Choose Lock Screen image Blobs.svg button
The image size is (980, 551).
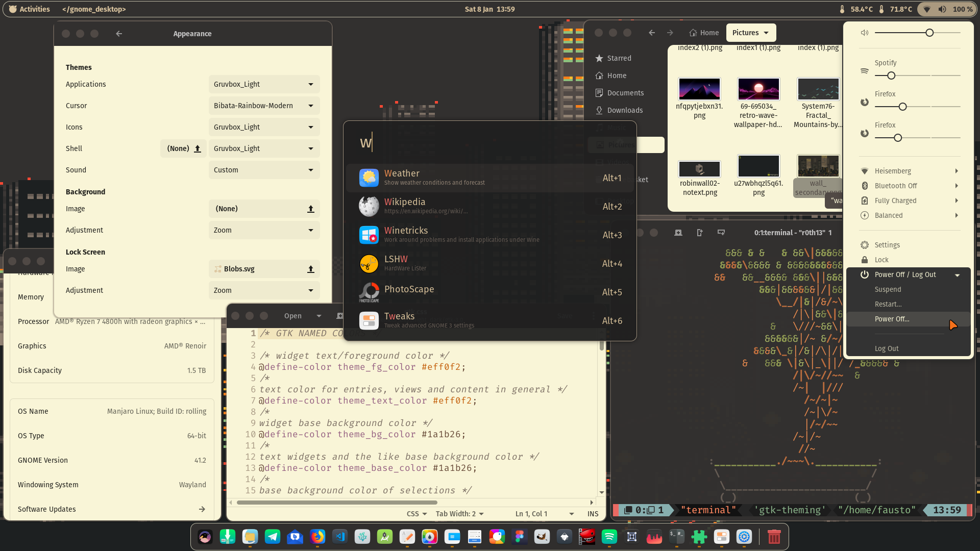click(x=264, y=269)
